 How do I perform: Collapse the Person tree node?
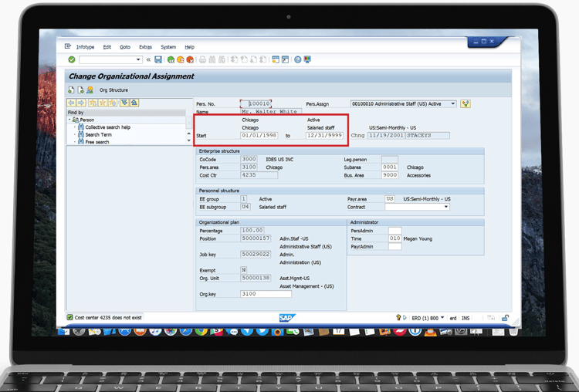pos(69,120)
